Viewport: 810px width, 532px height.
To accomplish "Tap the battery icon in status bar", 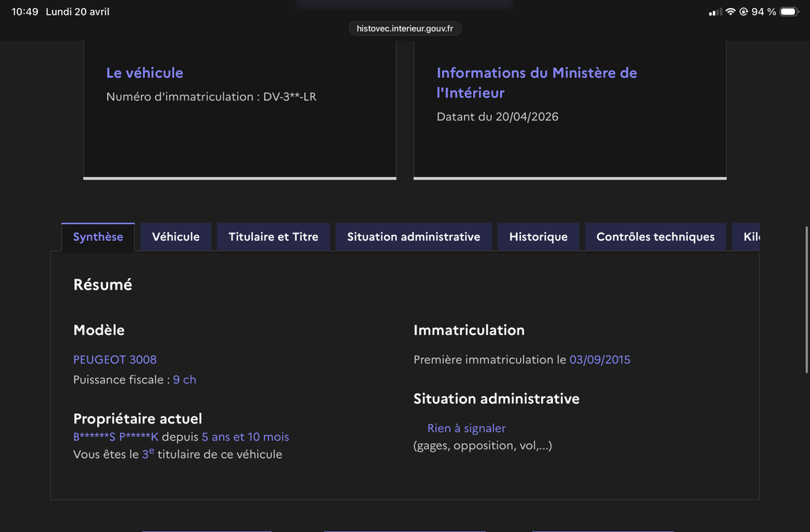I will pyautogui.click(x=789, y=12).
